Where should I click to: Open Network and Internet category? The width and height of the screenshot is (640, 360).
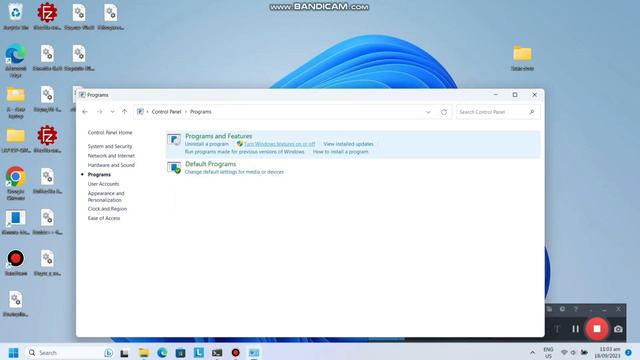(111, 156)
